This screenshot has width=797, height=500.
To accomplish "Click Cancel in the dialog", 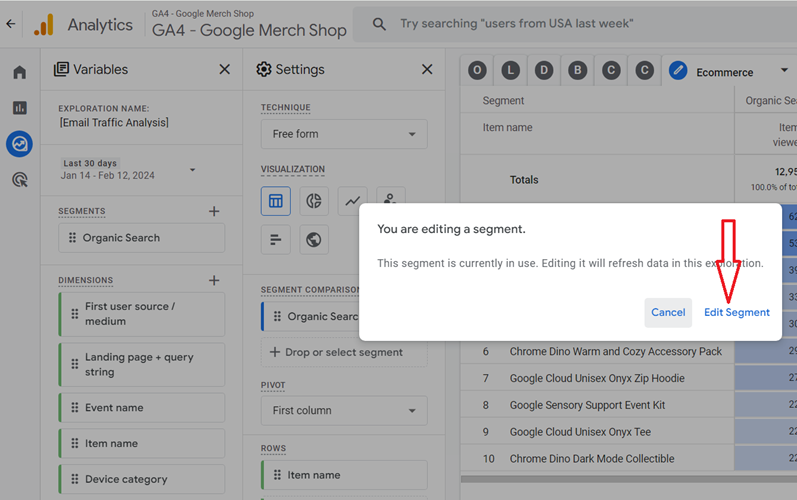I will pyautogui.click(x=668, y=312).
